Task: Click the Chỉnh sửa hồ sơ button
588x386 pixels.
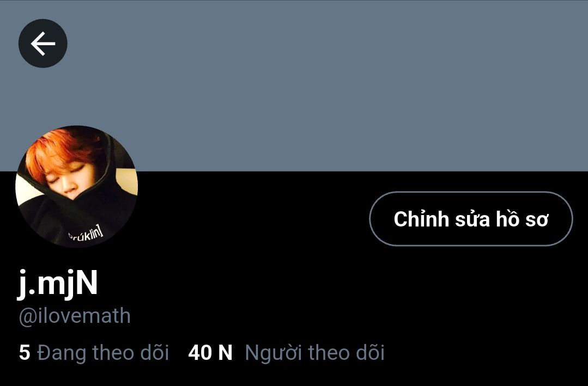Action: click(471, 219)
